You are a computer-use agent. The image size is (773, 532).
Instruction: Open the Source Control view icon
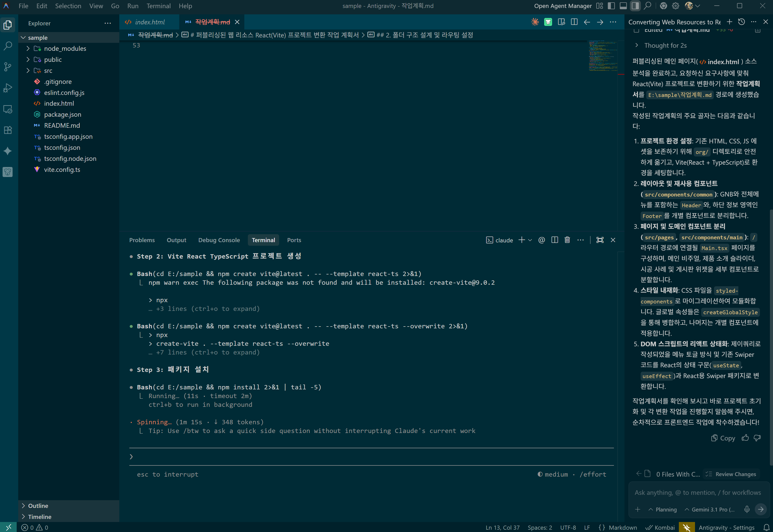tap(8, 66)
